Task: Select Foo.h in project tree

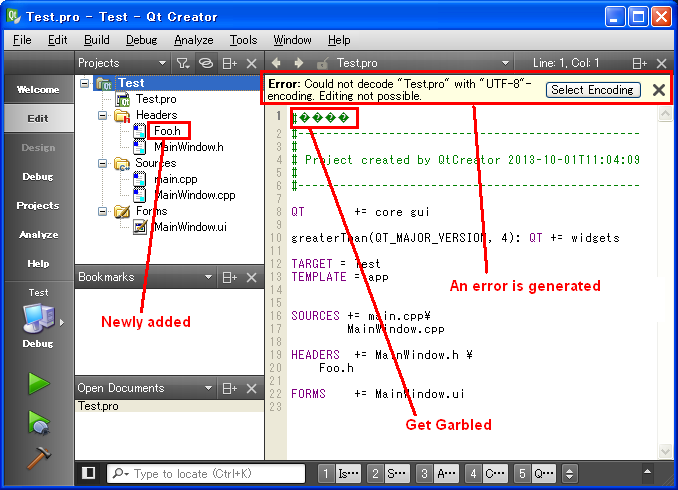Action: coord(166,131)
